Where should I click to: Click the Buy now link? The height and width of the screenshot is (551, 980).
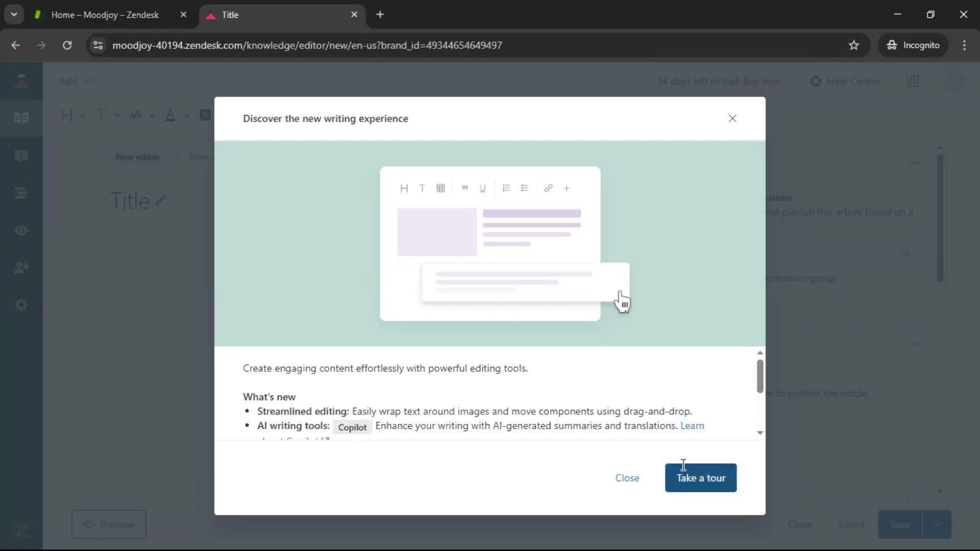pyautogui.click(x=762, y=81)
